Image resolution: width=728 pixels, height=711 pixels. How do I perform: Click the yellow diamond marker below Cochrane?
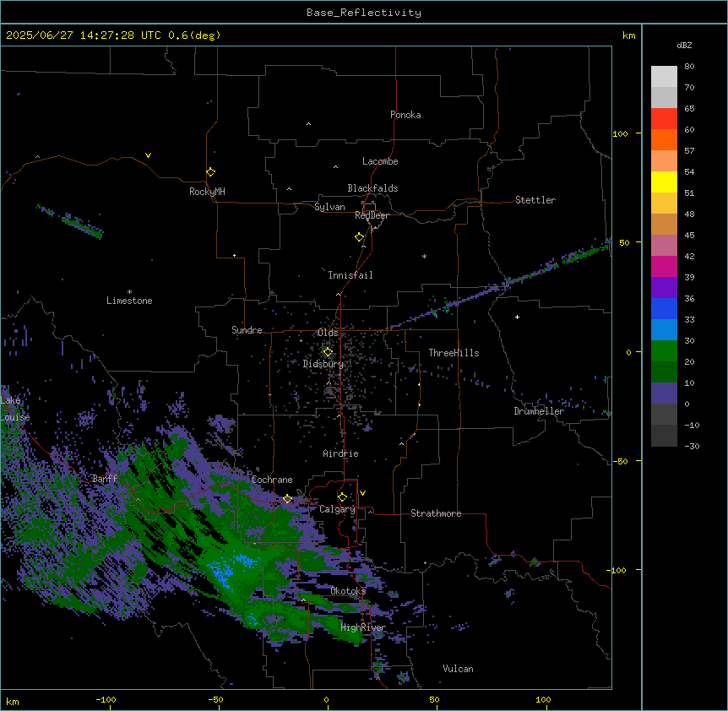pyautogui.click(x=287, y=499)
